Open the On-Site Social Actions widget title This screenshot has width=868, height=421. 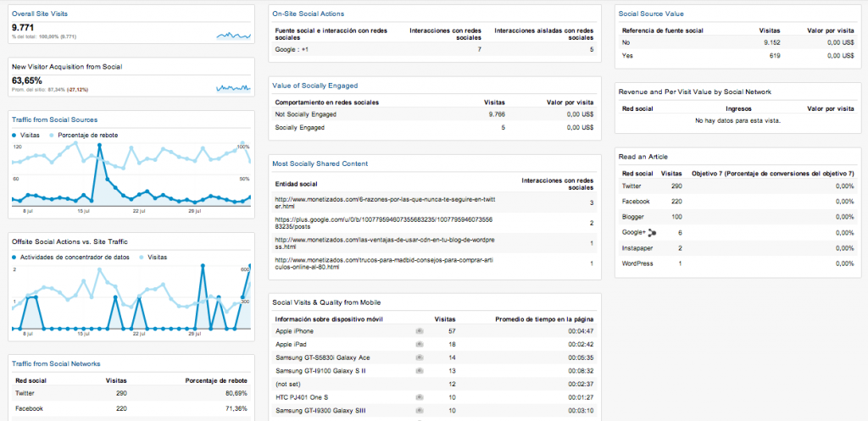(x=308, y=14)
